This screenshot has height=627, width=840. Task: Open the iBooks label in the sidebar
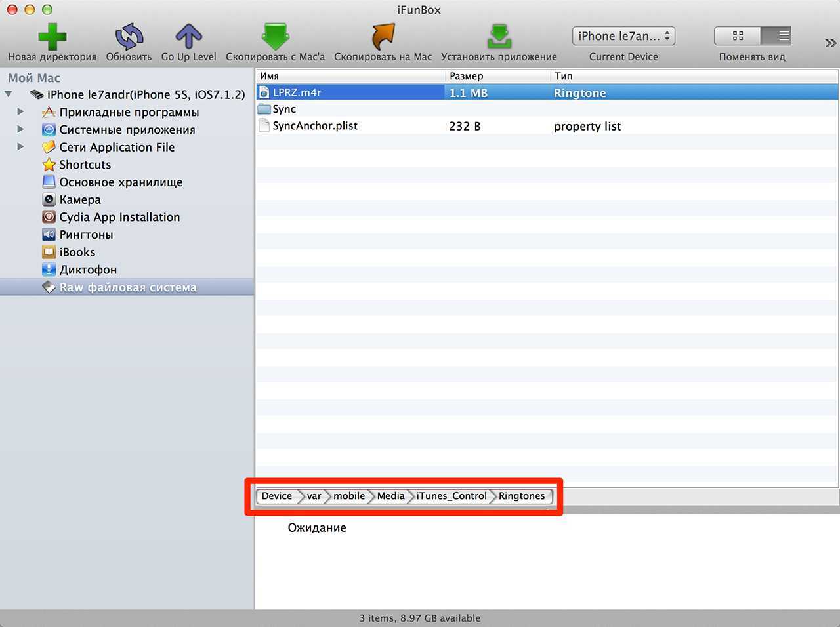tap(77, 252)
